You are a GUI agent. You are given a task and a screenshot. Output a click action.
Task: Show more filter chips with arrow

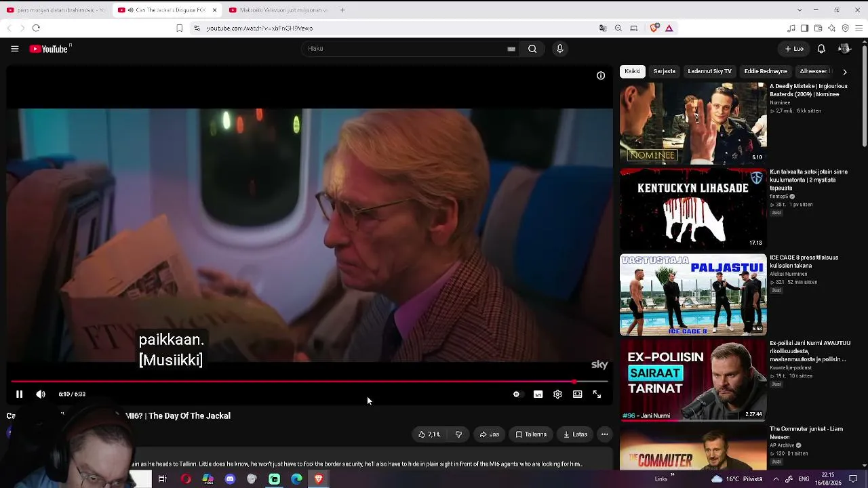pos(844,72)
